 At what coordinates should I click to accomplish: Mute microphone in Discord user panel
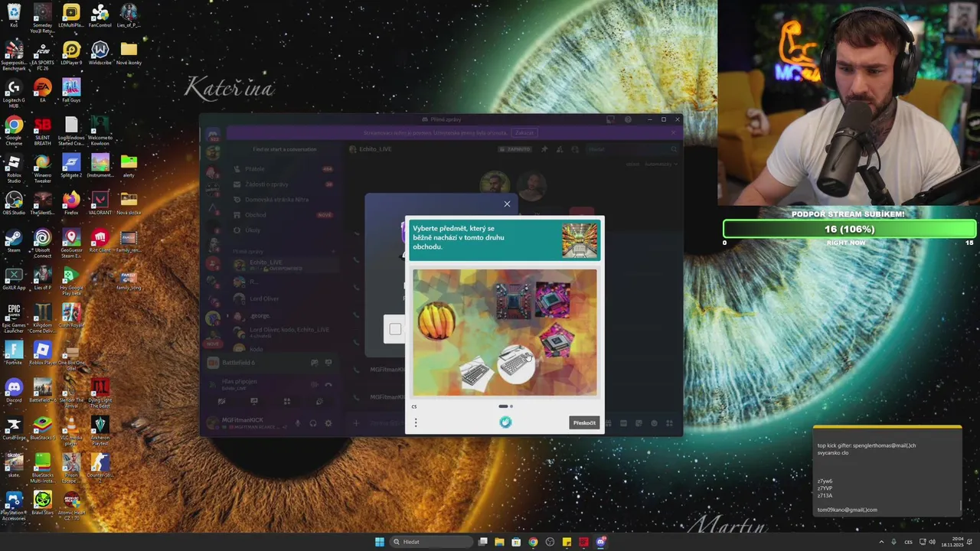[298, 423]
